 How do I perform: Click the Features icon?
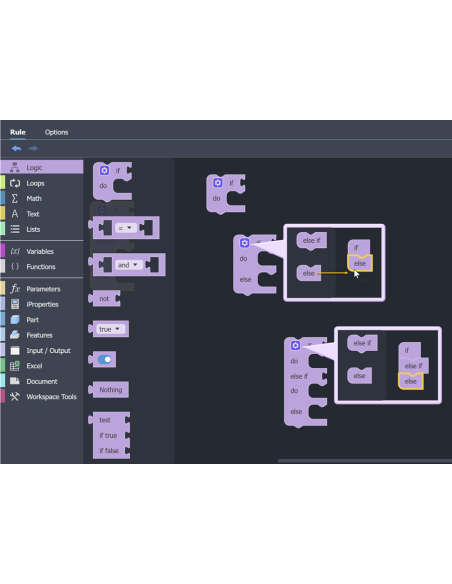tap(15, 335)
